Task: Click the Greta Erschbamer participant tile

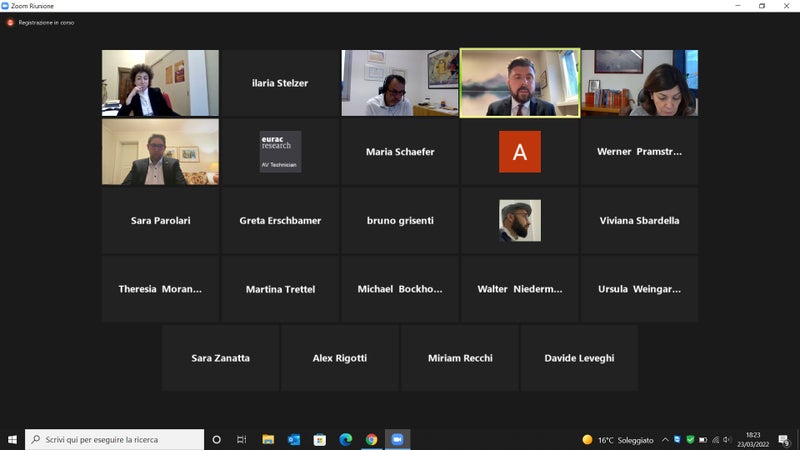Action: (280, 220)
